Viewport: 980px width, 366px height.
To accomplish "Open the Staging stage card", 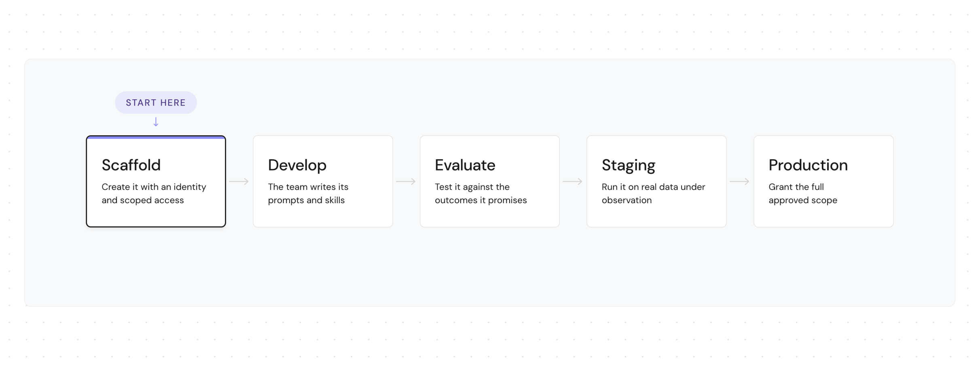I will 656,181.
